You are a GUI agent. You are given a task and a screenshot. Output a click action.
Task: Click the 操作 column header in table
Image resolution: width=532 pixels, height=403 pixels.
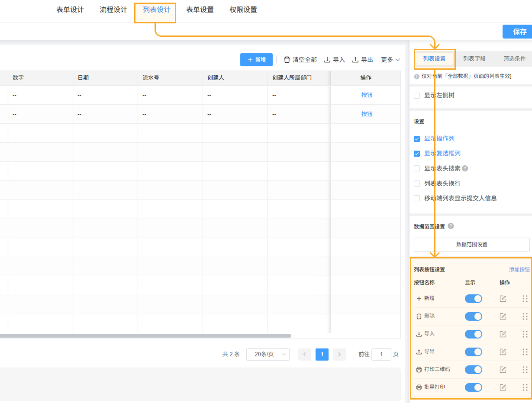pos(366,78)
